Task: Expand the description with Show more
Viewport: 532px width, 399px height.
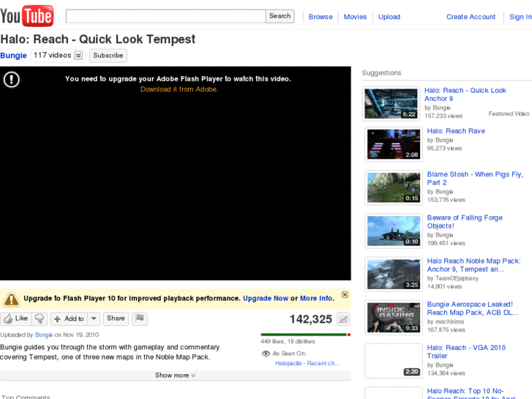Action: [x=176, y=376]
